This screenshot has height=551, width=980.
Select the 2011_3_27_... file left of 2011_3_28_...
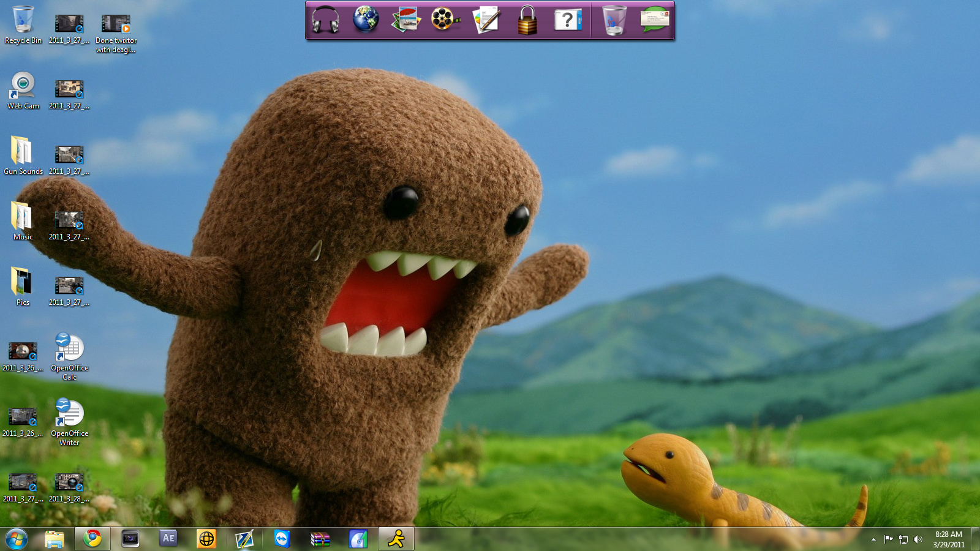[x=23, y=488]
